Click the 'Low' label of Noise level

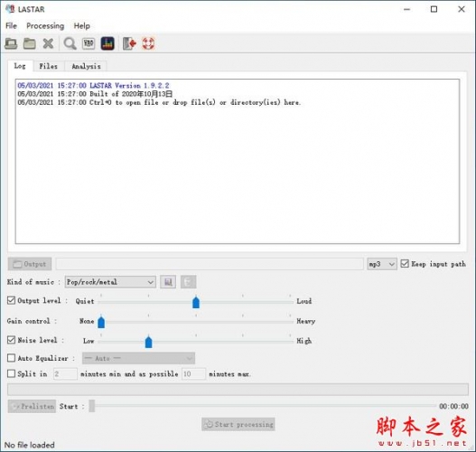click(89, 341)
